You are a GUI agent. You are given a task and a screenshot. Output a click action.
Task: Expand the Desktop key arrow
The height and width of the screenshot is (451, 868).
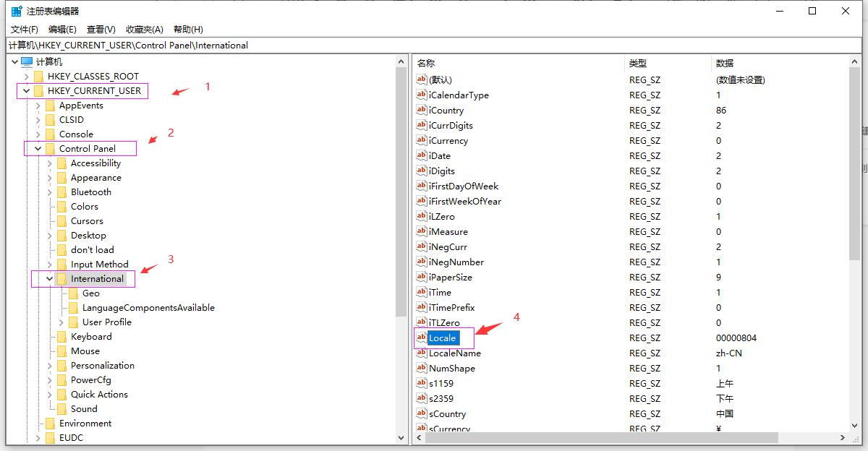pyautogui.click(x=49, y=235)
